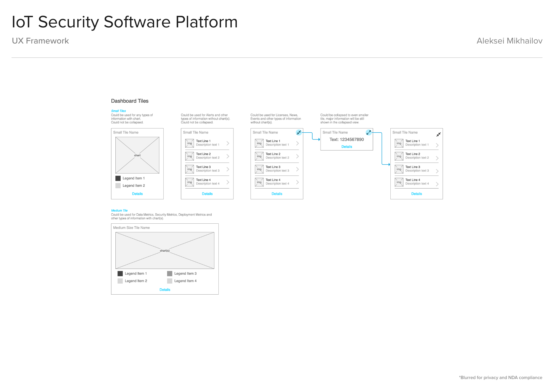
Task: Click the img placeholder for Text Line 2 in the rightmost tile
Action: pos(399,156)
